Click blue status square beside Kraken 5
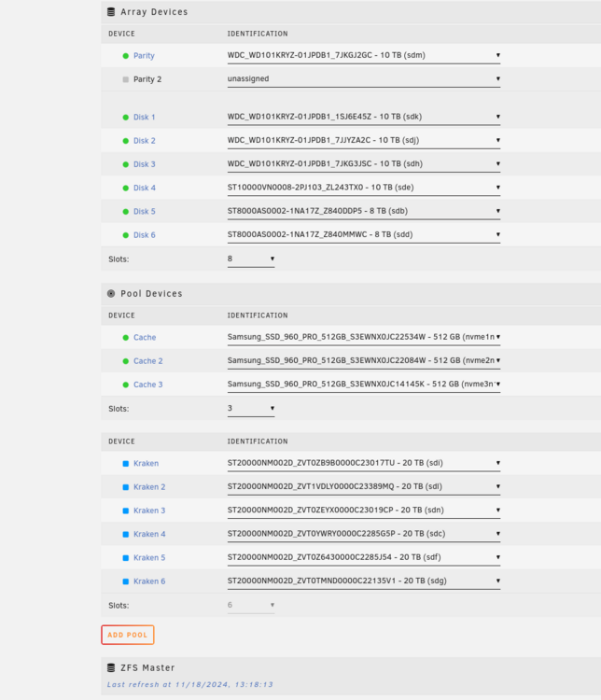 click(x=125, y=558)
